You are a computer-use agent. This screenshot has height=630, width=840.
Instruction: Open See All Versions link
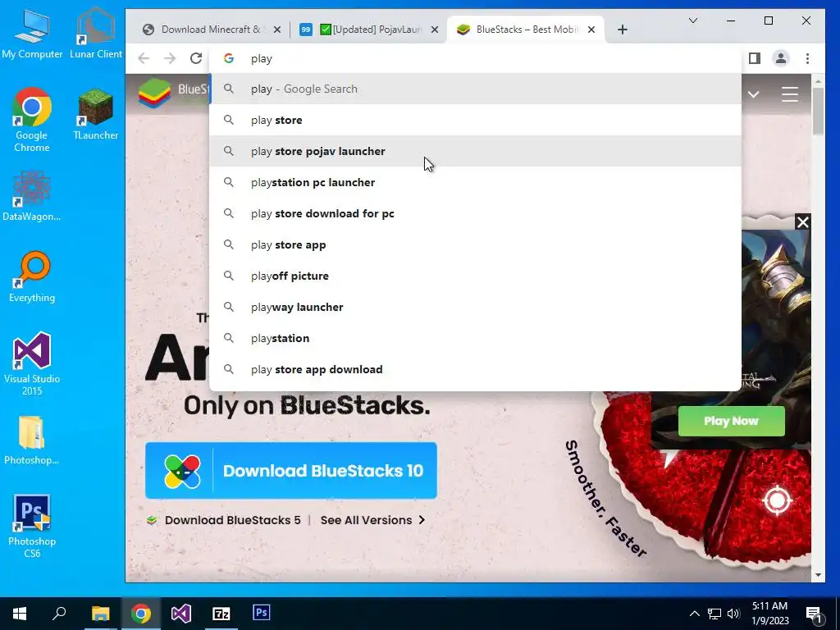[372, 520]
